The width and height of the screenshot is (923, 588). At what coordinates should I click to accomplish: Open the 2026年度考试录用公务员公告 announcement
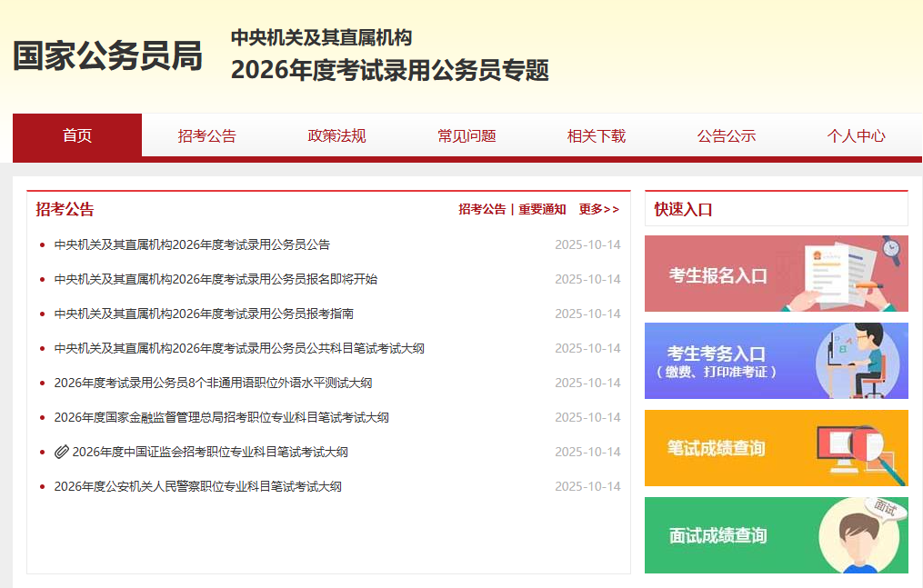click(x=192, y=244)
